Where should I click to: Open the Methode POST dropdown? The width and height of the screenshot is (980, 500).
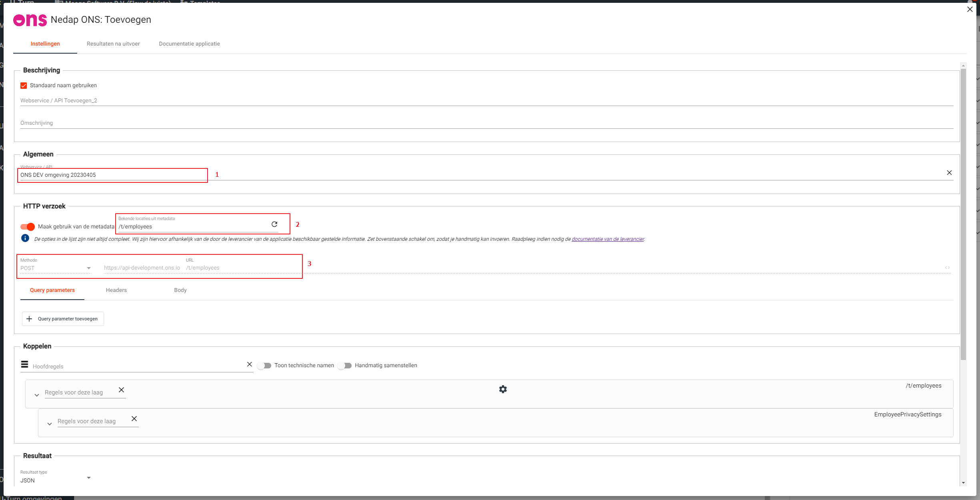tap(55, 268)
